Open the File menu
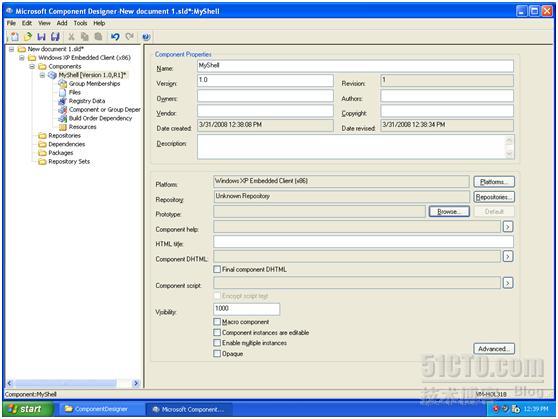 click(x=11, y=23)
